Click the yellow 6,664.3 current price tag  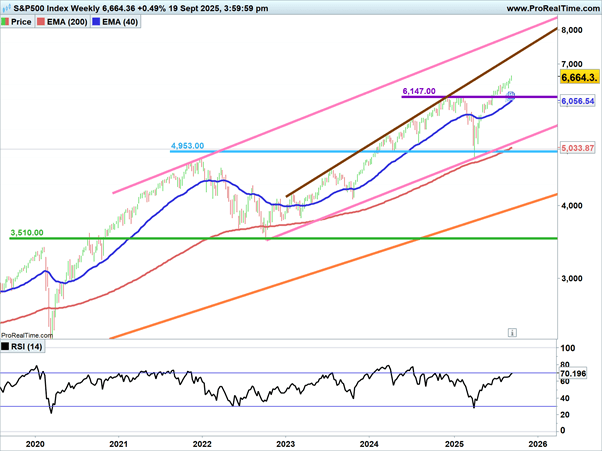(x=579, y=78)
